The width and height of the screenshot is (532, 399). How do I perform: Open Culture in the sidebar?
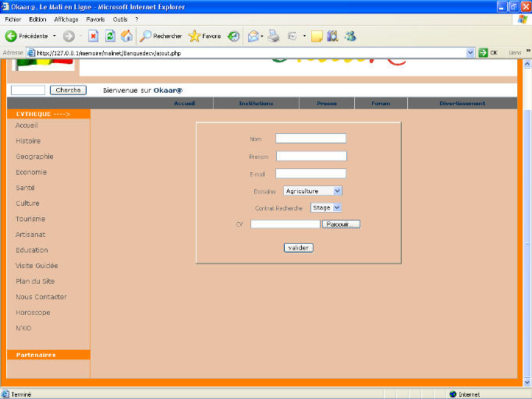point(27,203)
